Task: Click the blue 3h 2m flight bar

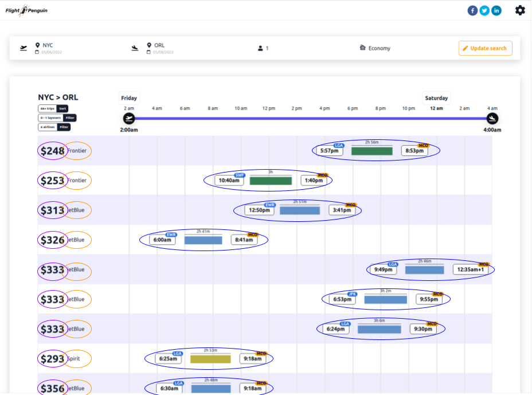Action: (385, 300)
